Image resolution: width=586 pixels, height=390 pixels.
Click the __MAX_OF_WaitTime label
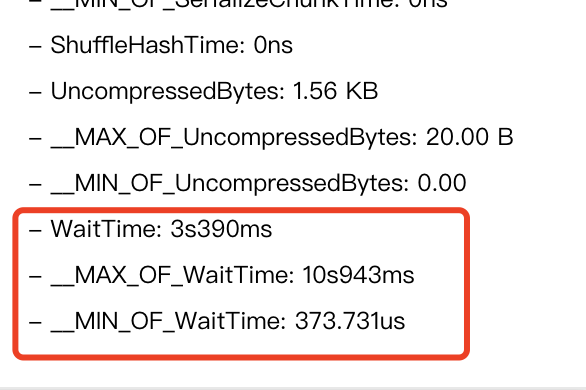(x=172, y=276)
